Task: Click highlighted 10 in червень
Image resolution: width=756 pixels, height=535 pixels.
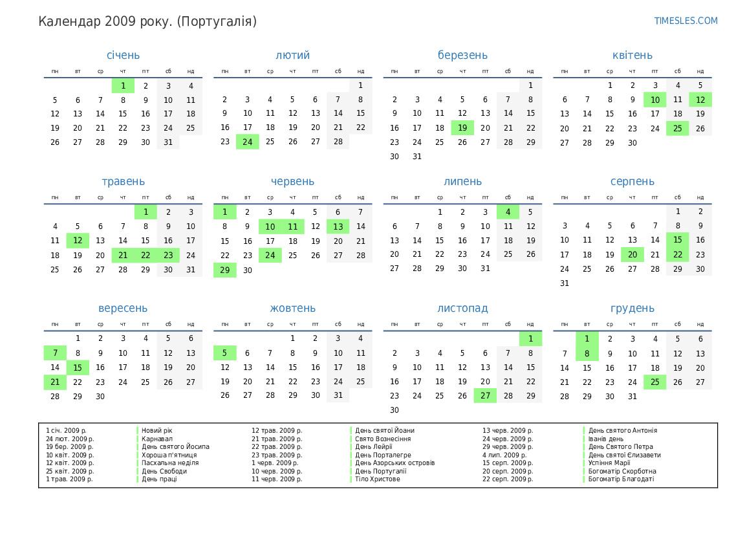Action: pyautogui.click(x=270, y=226)
